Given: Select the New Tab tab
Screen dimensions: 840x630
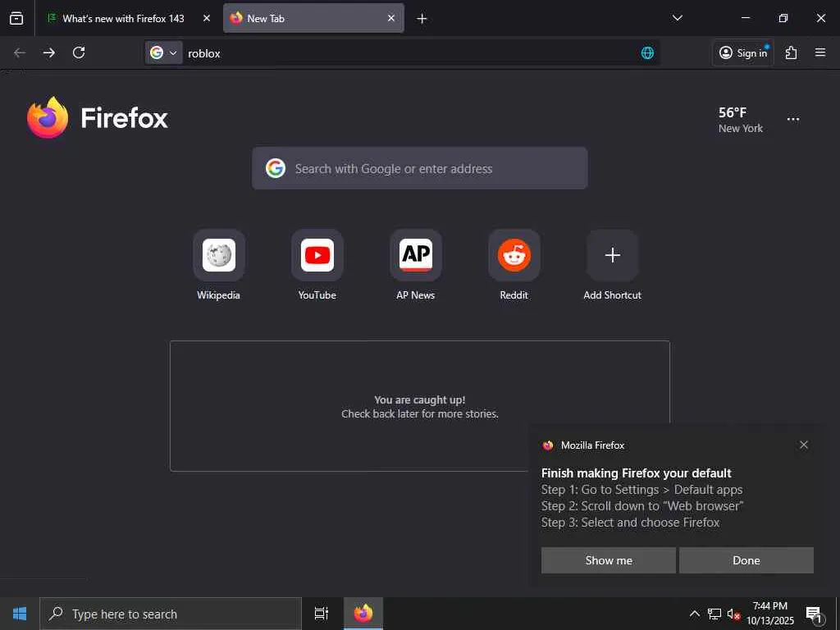Looking at the screenshot, I should (313, 18).
